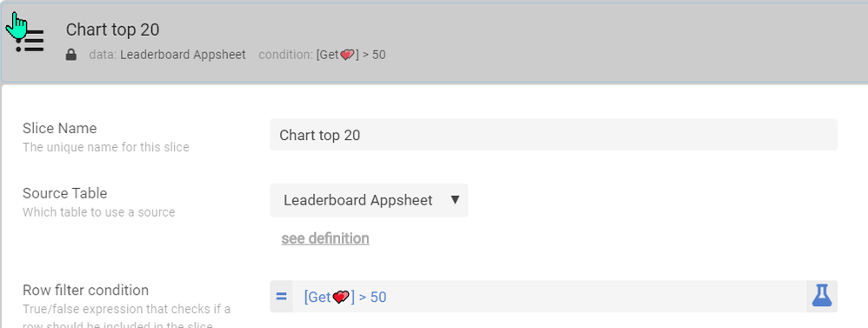The image size is (868, 328).
Task: Click the data: Leaderboard Appsheet header text
Action: pos(167,55)
